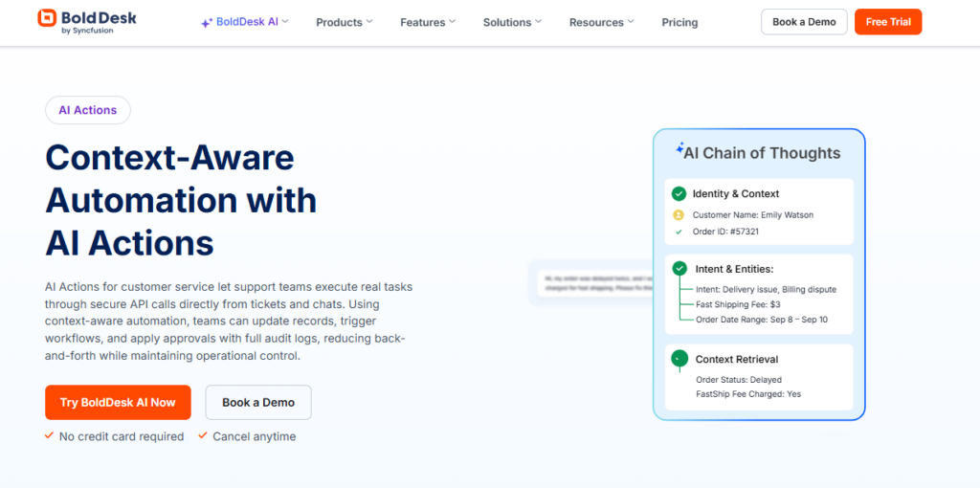Click Try BoldDesk AI Now button
This screenshot has width=980, height=488.
[118, 403]
